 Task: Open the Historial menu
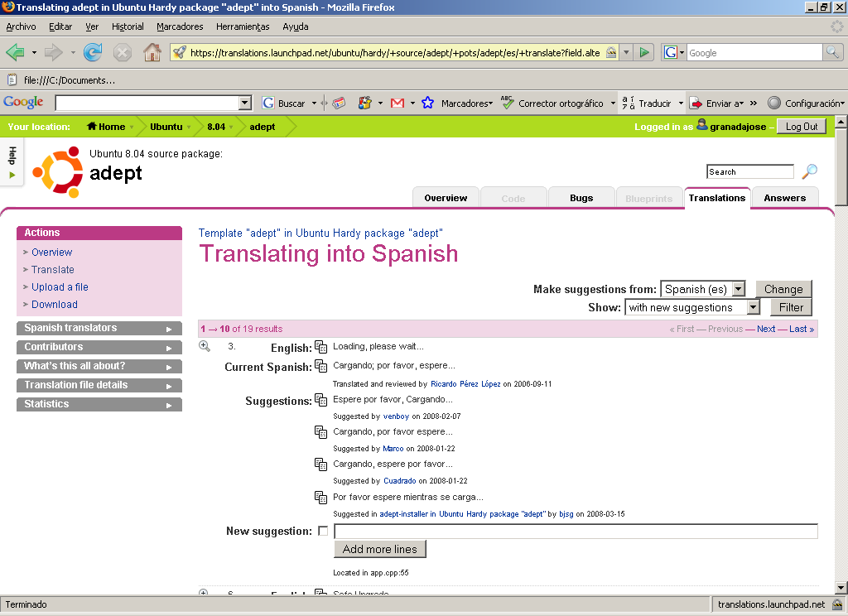pyautogui.click(x=128, y=26)
